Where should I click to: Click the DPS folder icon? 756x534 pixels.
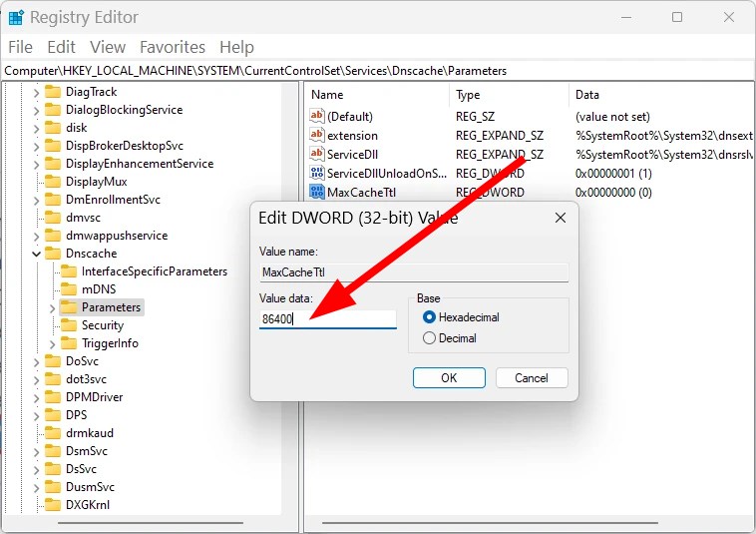coord(53,415)
